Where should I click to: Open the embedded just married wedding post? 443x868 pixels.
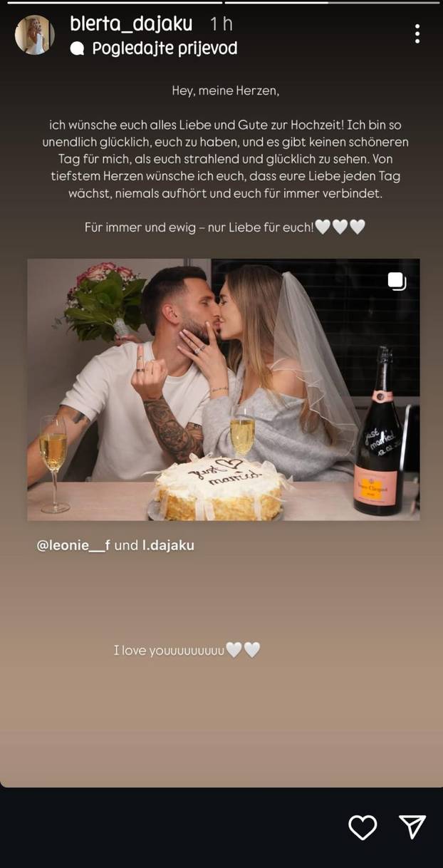223,389
